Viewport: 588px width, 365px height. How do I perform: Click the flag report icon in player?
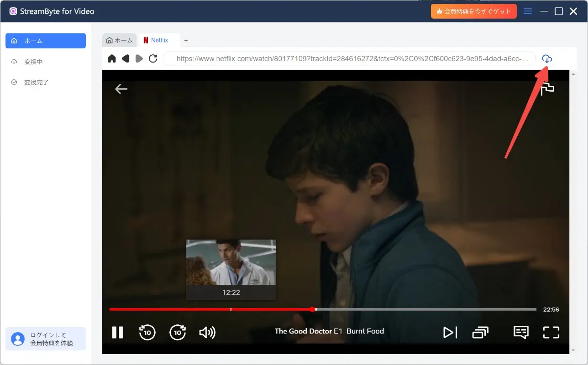click(547, 89)
